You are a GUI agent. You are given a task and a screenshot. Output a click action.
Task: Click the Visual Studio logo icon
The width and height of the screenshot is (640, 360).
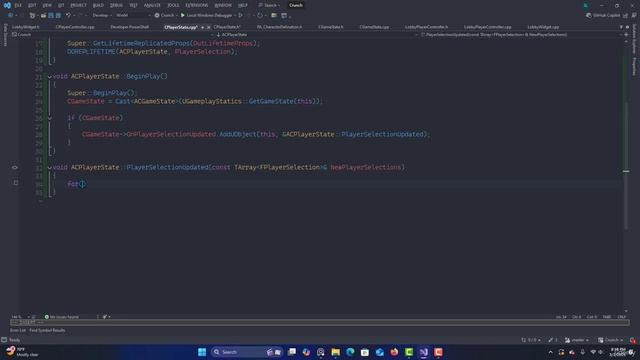7,5
